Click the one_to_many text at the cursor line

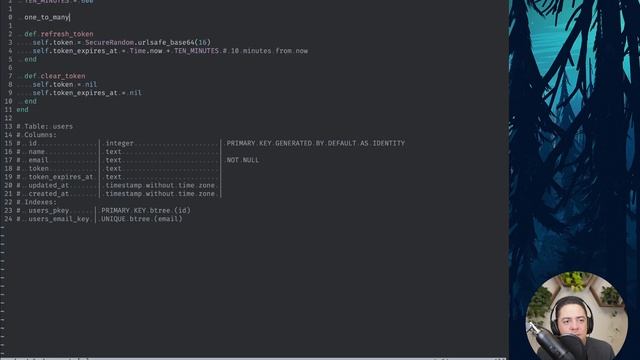pyautogui.click(x=47, y=17)
